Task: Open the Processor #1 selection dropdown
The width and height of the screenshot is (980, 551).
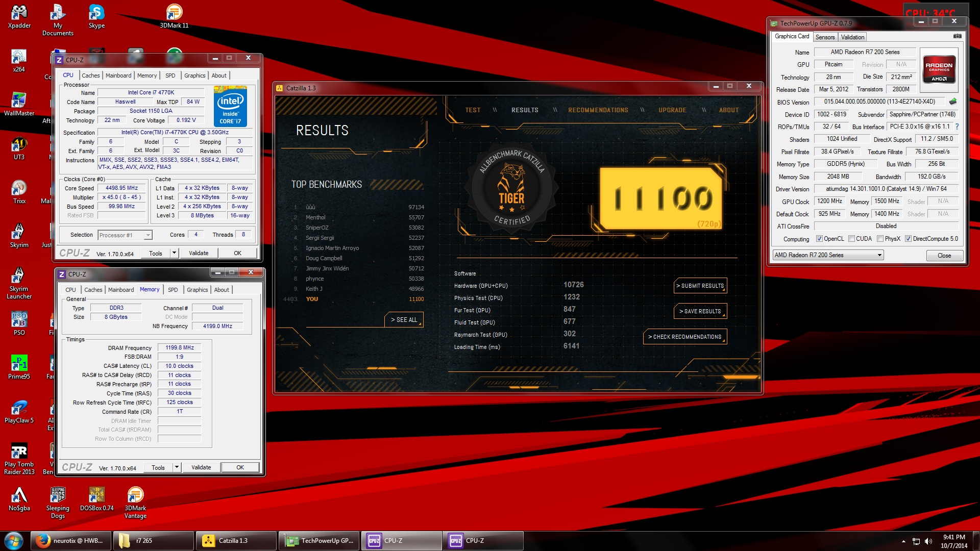Action: [125, 235]
